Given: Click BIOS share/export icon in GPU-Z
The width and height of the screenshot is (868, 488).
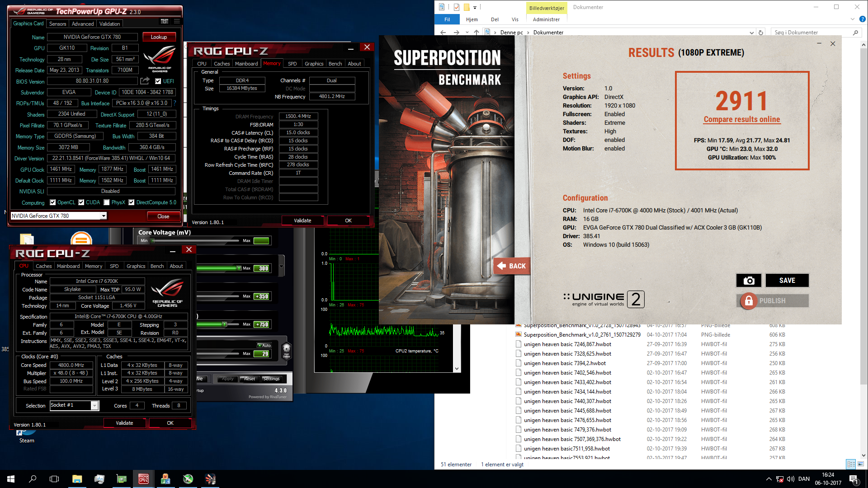Looking at the screenshot, I should pos(145,81).
